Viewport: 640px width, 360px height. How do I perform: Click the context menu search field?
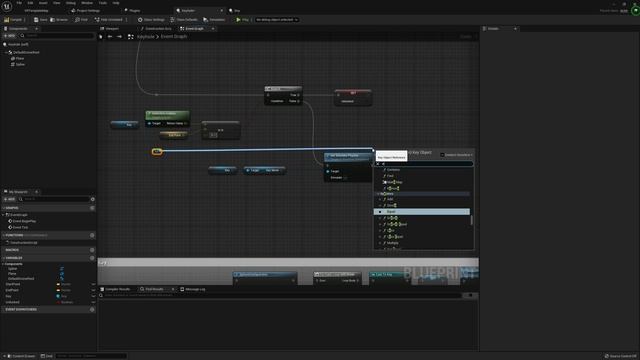(x=424, y=164)
